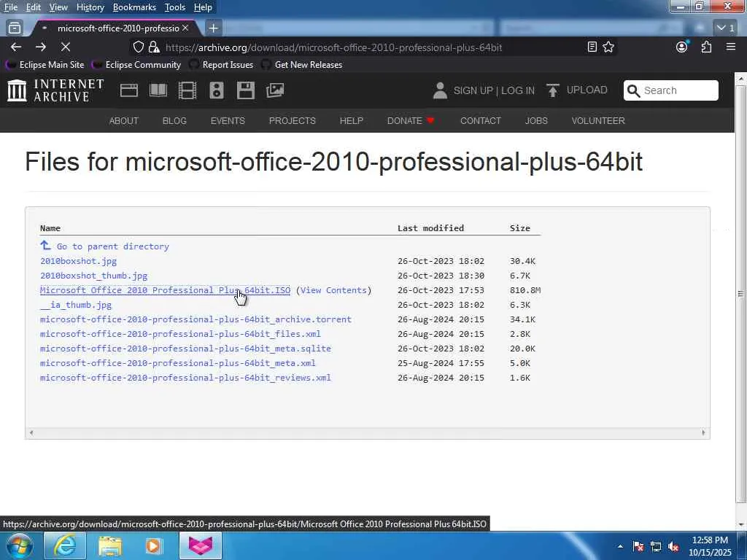Open the list all tabs dropdown
This screenshot has height=560, width=747.
(726, 28)
